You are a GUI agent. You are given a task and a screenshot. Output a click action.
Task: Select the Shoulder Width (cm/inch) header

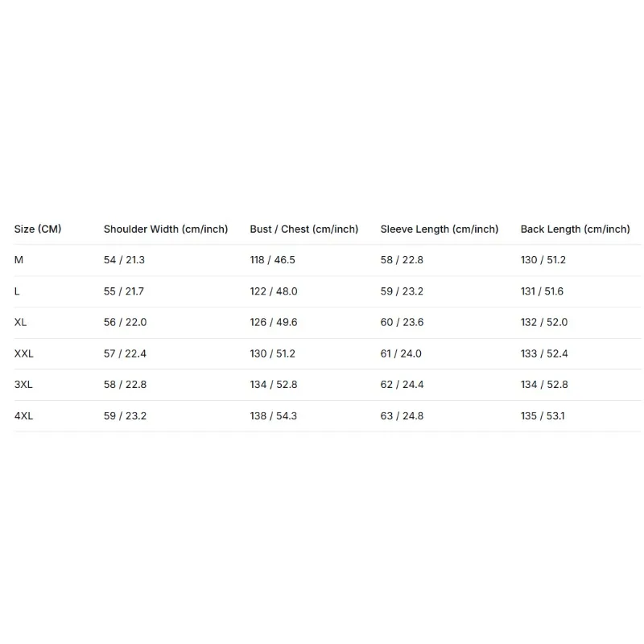(166, 229)
